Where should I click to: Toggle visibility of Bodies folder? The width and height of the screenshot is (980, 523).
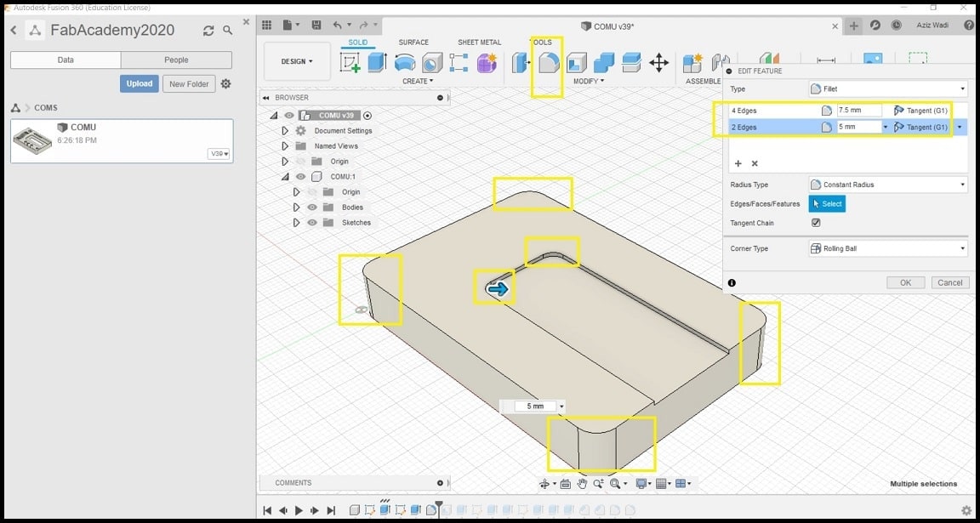(312, 207)
